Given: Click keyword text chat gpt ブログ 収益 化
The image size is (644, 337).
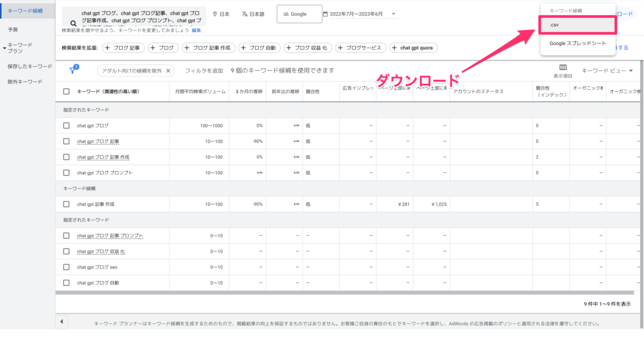Looking at the screenshot, I should pos(101,251).
